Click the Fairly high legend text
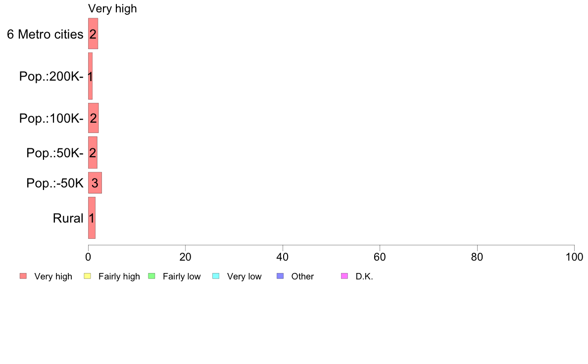Screen dimensions: 588x364 119,276
